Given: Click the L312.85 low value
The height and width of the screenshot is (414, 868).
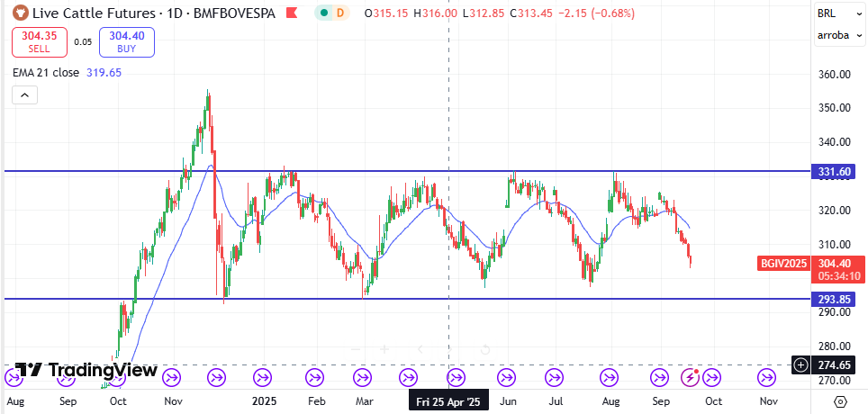Looking at the screenshot, I should [x=484, y=13].
